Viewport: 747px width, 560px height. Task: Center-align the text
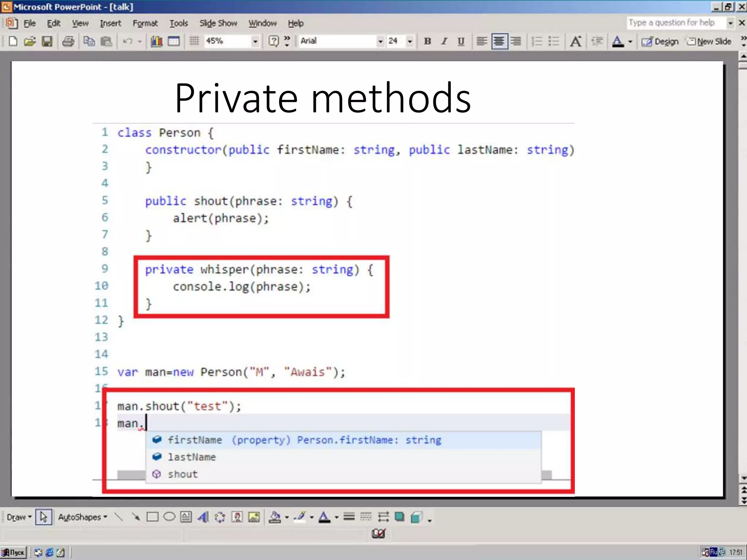tap(499, 41)
